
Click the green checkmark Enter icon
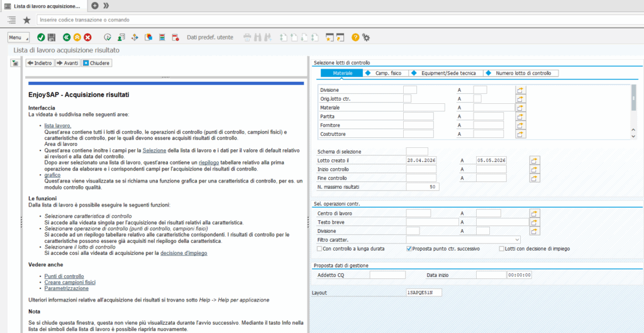41,37
